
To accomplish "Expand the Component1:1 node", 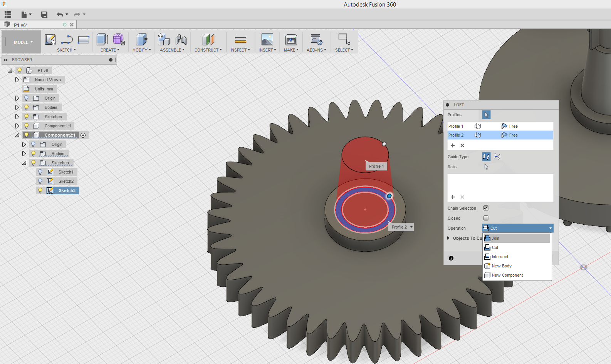I will point(17,126).
